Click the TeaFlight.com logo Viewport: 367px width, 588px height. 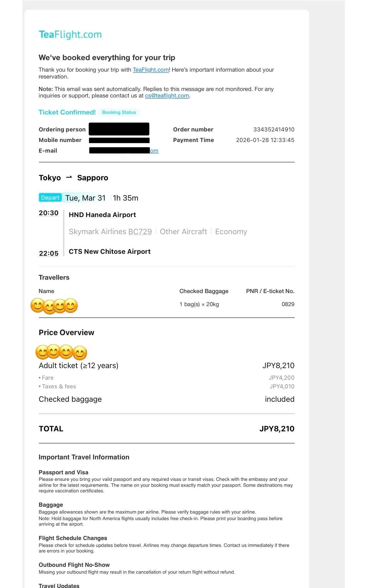point(70,35)
